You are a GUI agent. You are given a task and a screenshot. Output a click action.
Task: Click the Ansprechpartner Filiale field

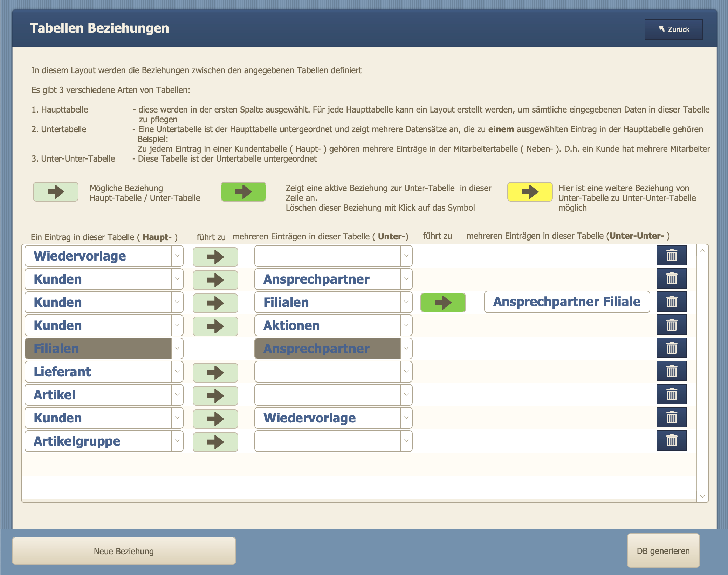pos(566,302)
